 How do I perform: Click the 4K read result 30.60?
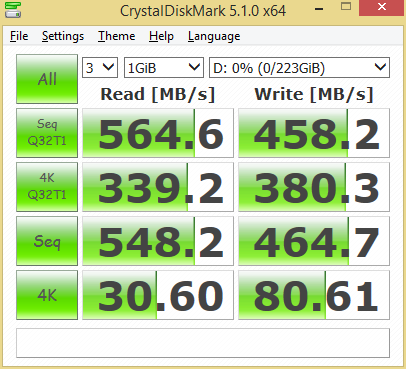[158, 295]
